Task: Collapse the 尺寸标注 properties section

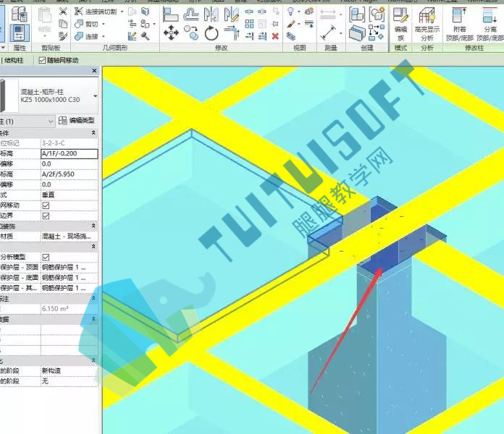Action: [x=93, y=298]
